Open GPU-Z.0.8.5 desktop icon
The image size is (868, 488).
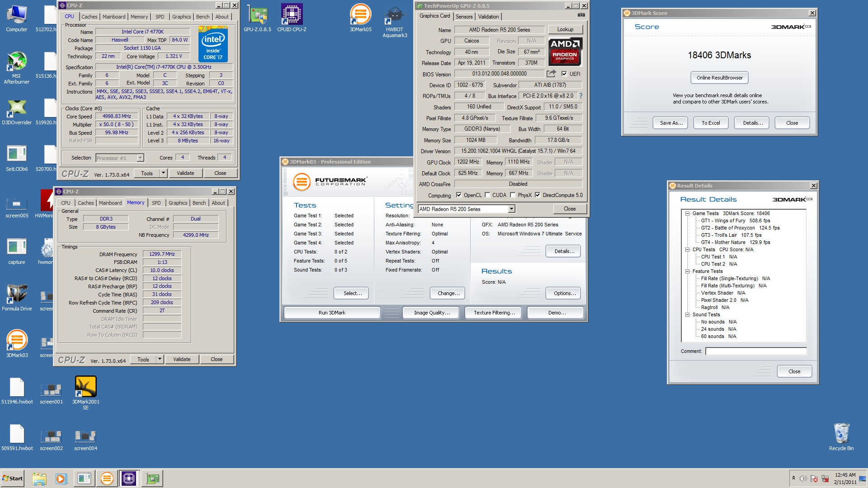258,19
